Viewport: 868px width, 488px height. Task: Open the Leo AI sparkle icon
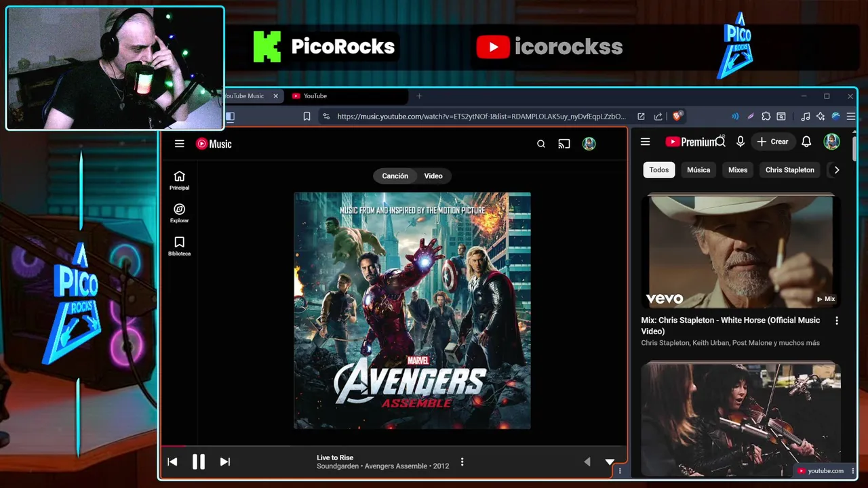[x=821, y=117]
